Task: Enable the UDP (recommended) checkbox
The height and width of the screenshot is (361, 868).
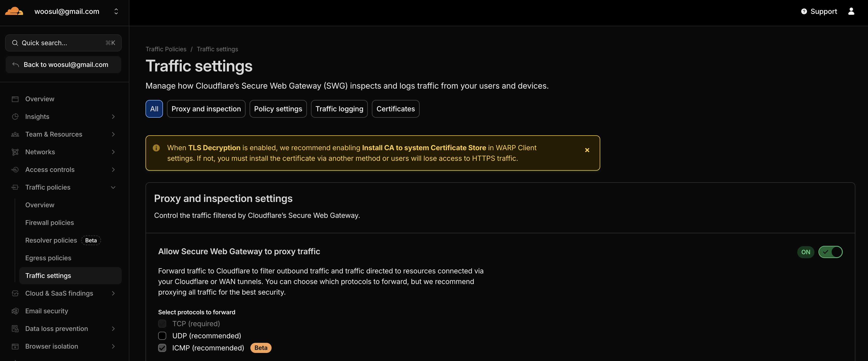Action: coord(162,336)
